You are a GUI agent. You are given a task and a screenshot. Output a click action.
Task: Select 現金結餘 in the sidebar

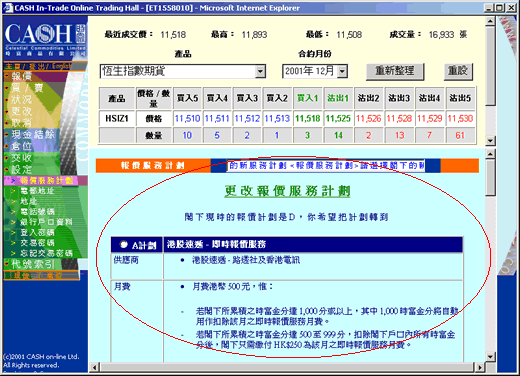(x=33, y=135)
